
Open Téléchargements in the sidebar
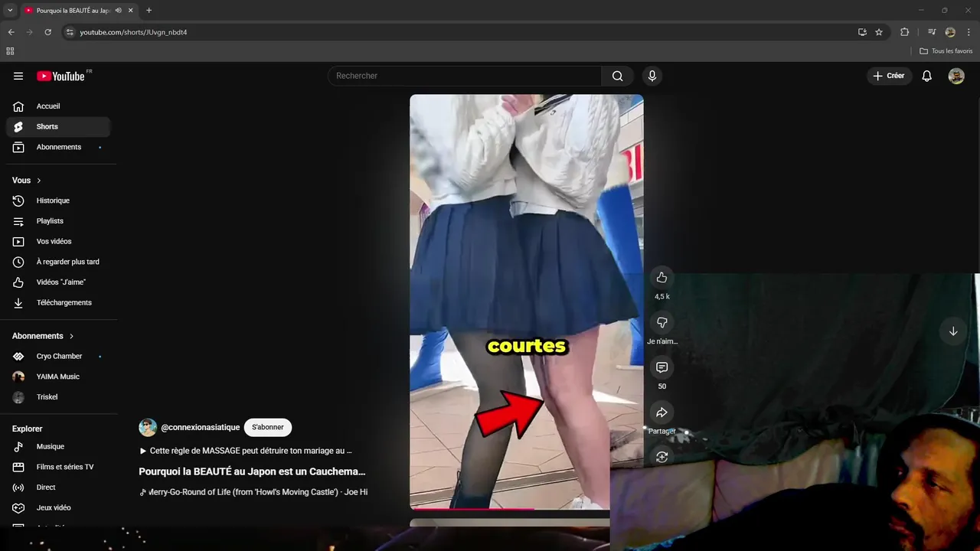(58, 302)
